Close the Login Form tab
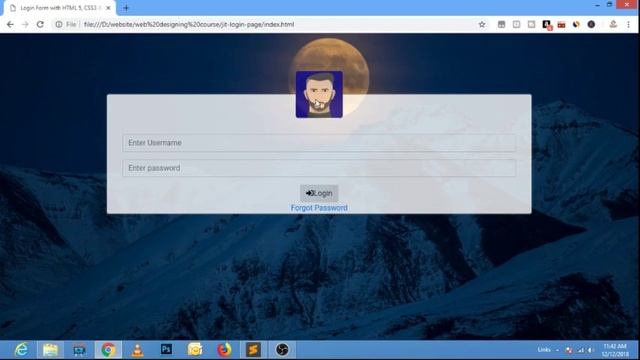 click(108, 8)
